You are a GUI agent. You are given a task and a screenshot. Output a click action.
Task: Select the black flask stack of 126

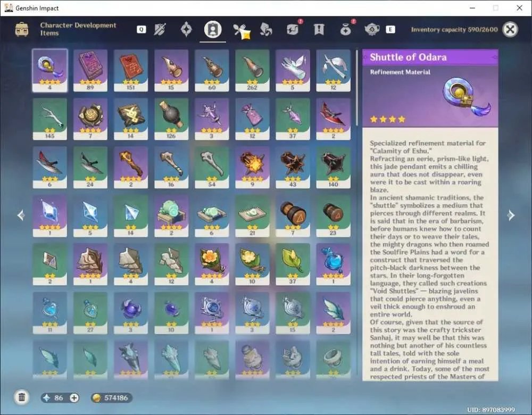coord(171,119)
